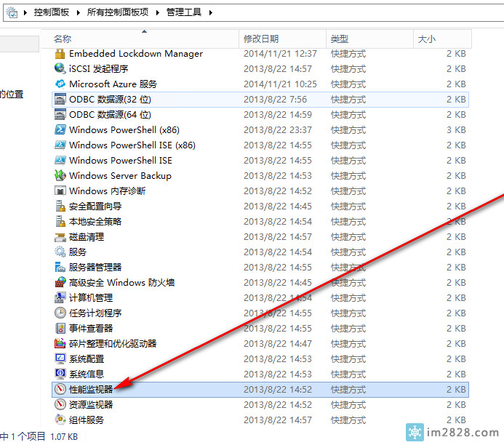Click the 磁盘清理 drive icon
Screen dimensions: 504x445
pyautogui.click(x=60, y=237)
